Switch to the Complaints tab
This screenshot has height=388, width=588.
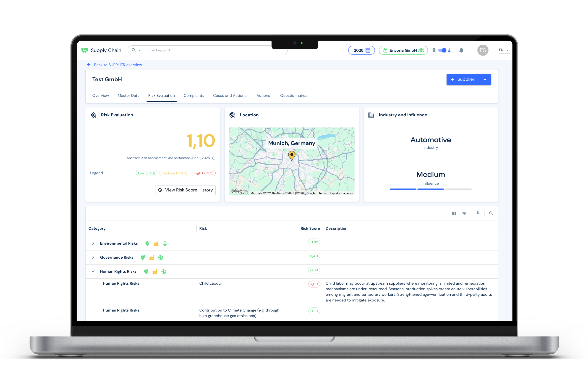coord(194,95)
